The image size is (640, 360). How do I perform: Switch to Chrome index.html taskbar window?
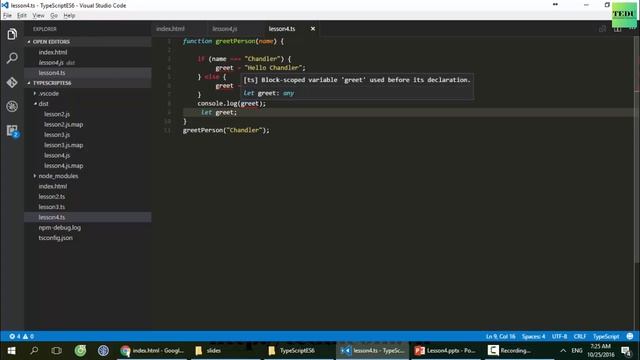tap(152, 351)
